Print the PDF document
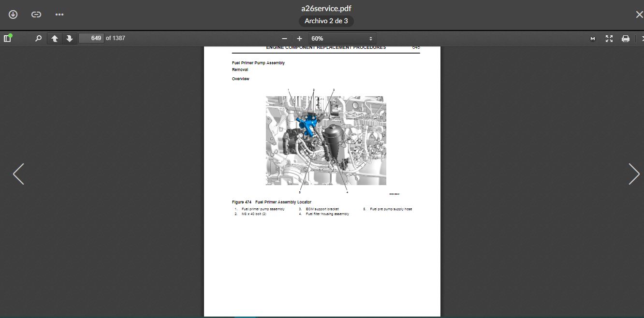This screenshot has height=318, width=644. tap(626, 38)
